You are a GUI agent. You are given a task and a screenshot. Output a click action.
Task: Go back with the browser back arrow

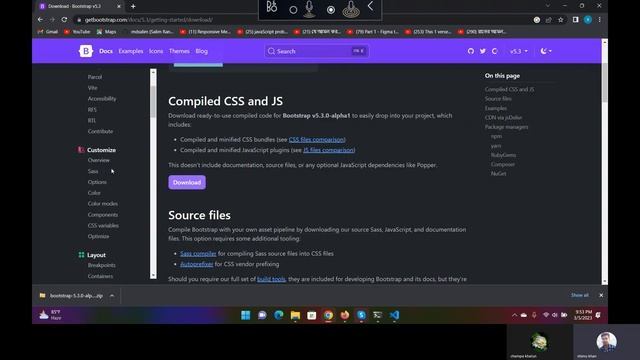[40, 20]
